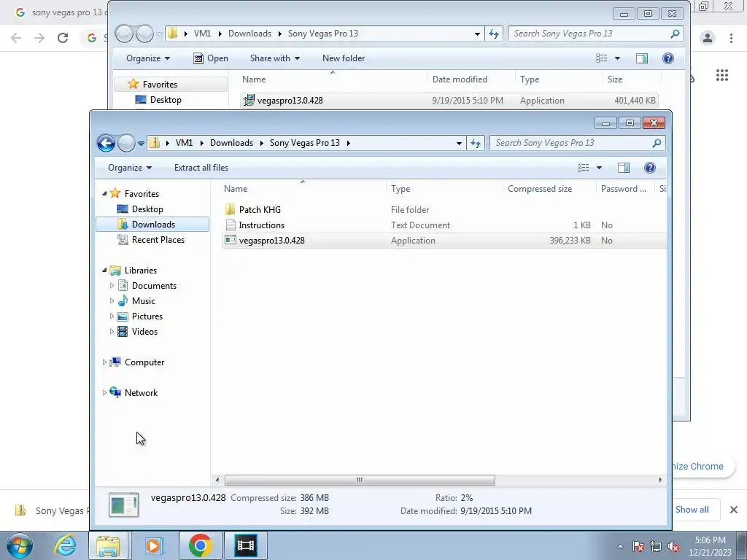Open Help in the back Explorer window
This screenshot has width=747, height=560.
[x=668, y=58]
